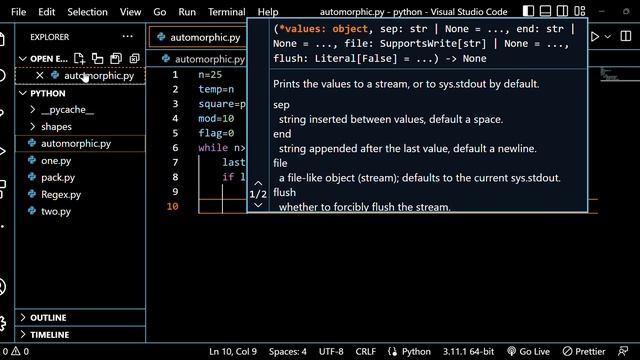
Task: Open the Go menu
Action: 160,12
